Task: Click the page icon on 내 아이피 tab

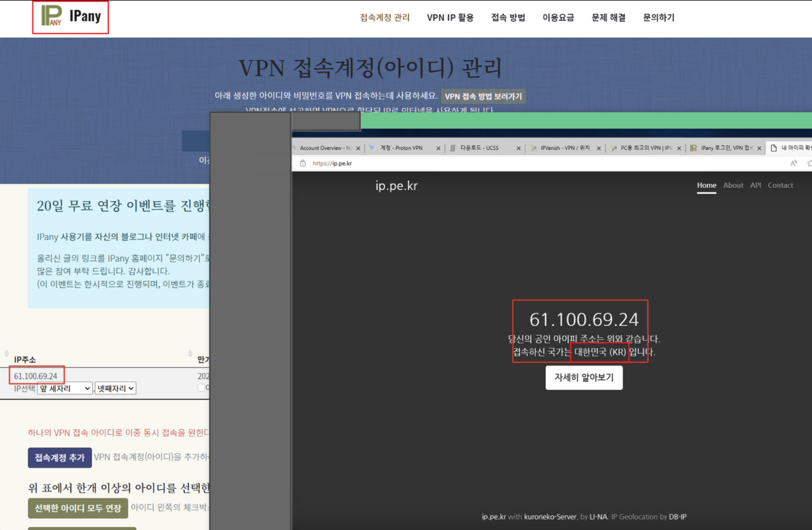Action: pyautogui.click(x=773, y=148)
